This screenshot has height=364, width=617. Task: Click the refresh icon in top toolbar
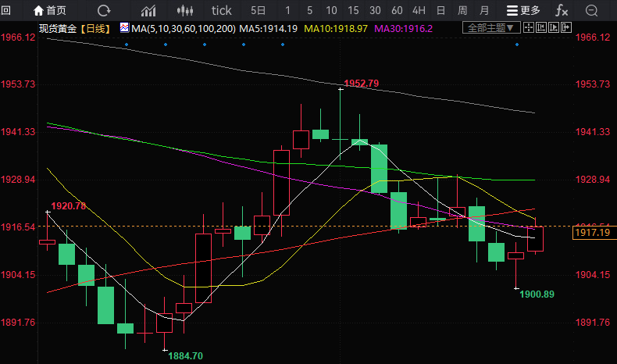point(103,10)
